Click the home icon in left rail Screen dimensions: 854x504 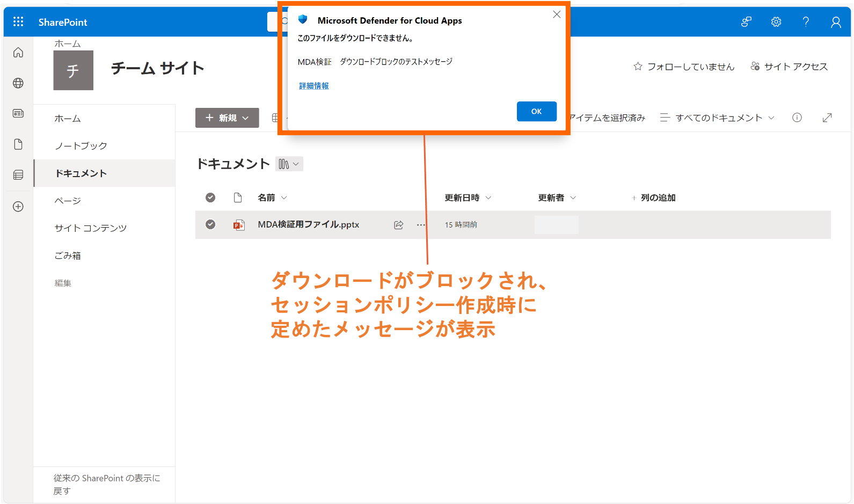pos(18,53)
